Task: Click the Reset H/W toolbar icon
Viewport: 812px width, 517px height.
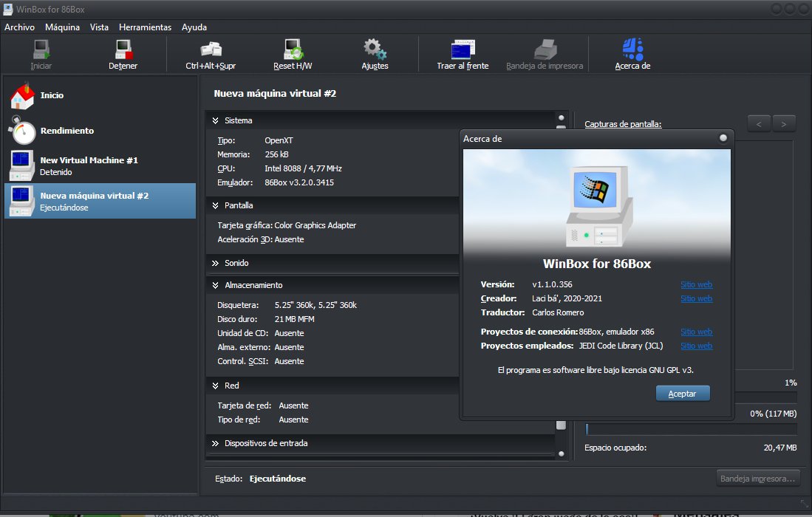Action: 293,49
